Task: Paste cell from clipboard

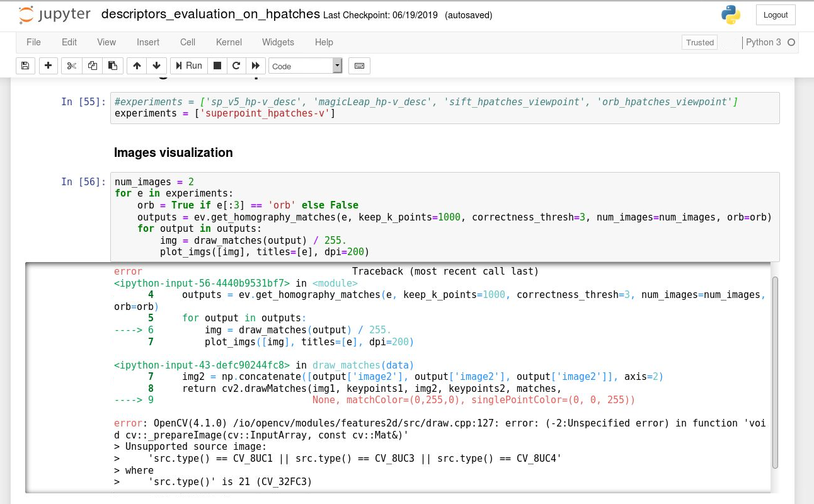Action: tap(113, 66)
